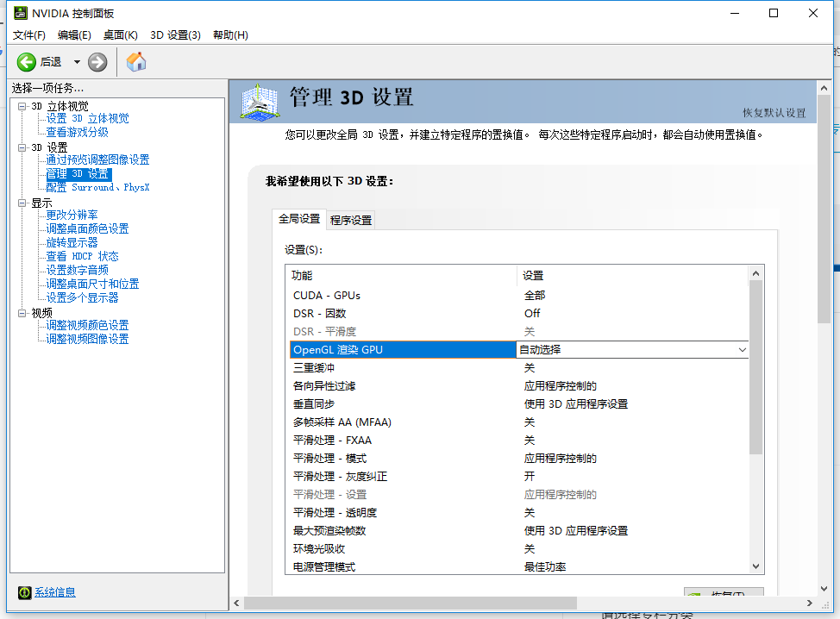Collapse the 3D 立体视觉 tree node
The image size is (840, 619).
[22, 106]
